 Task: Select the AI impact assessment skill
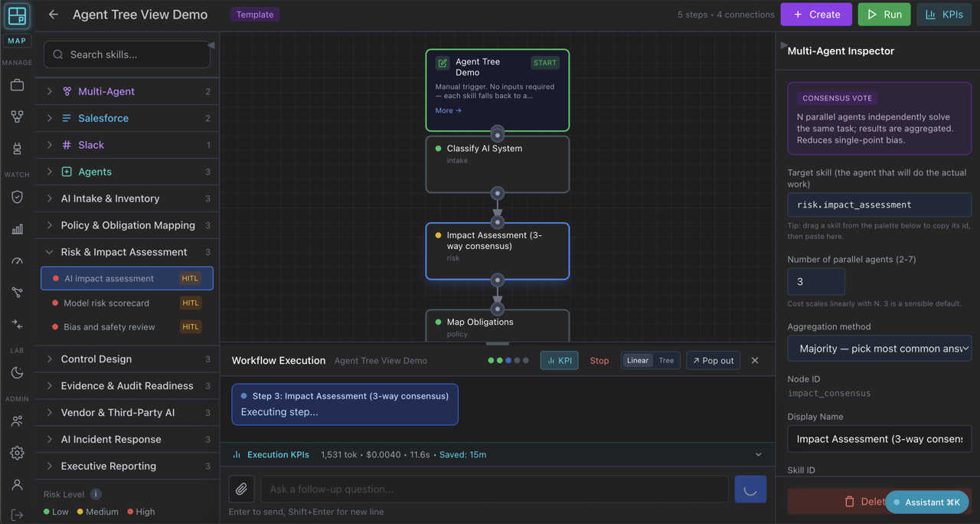tap(127, 278)
